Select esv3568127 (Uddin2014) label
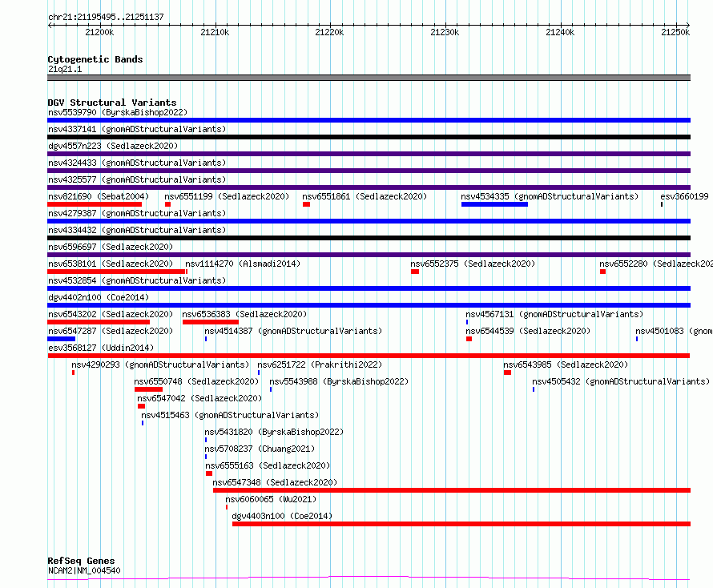713x588 pixels. pos(101,348)
